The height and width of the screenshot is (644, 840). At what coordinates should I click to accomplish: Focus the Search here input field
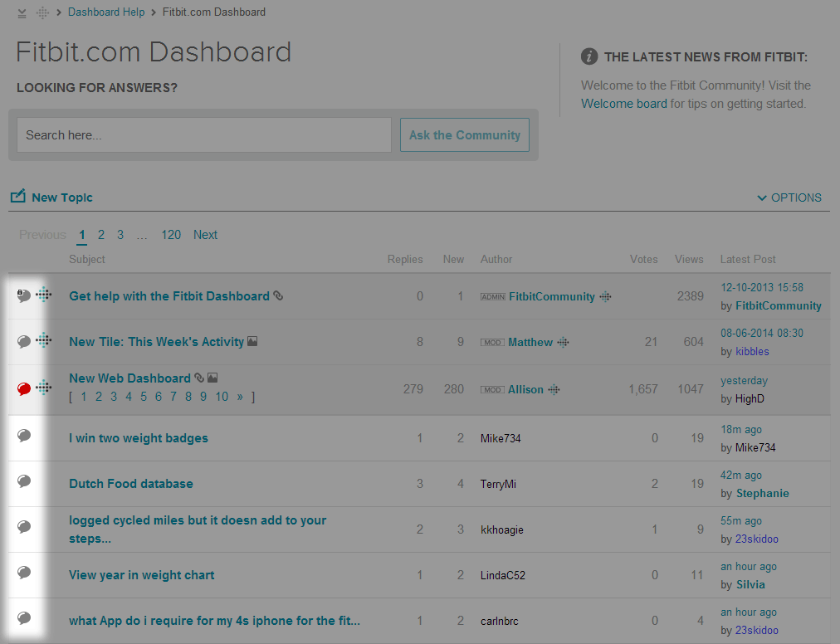tap(203, 135)
